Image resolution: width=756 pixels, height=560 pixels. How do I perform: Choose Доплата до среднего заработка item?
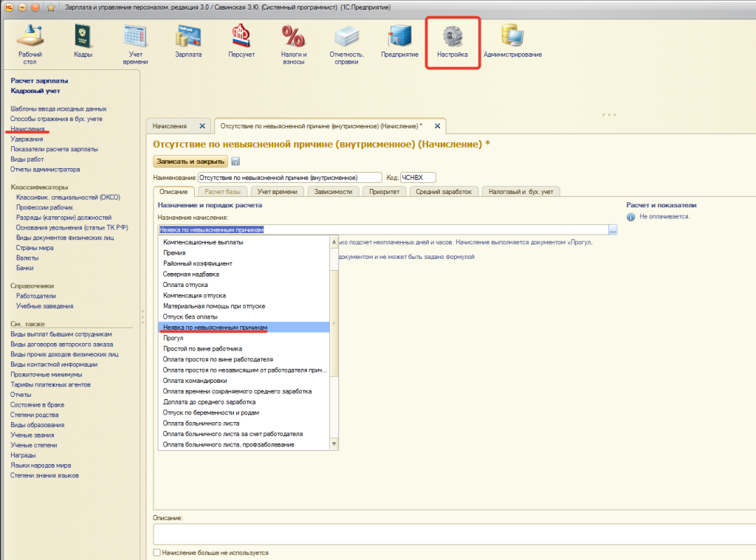coord(244,402)
